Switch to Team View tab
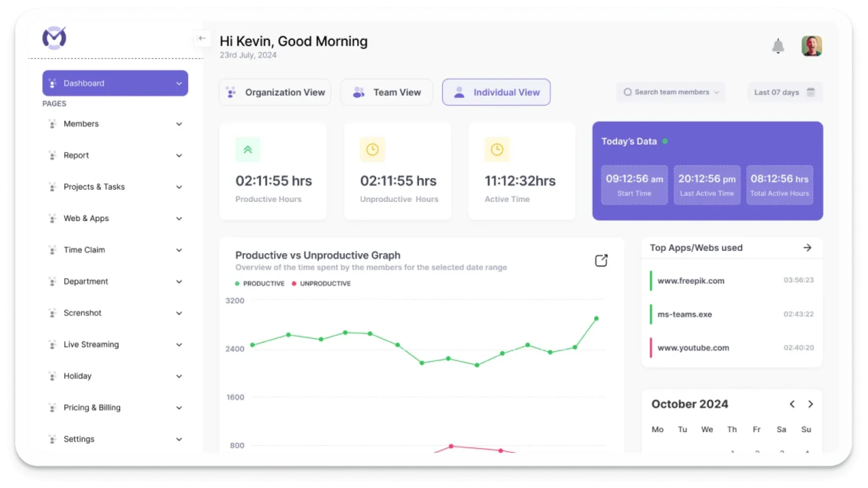Viewport: 868px width, 488px height. 387,92
